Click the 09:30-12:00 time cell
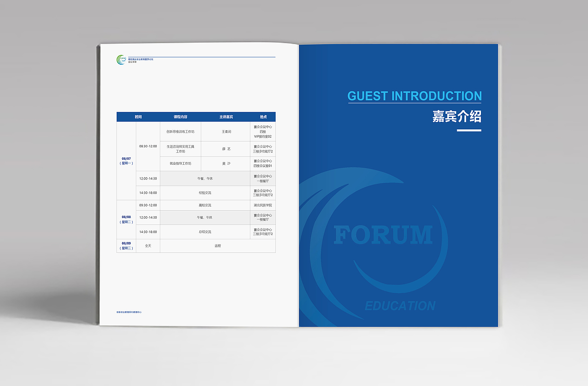The image size is (588, 386). (148, 205)
